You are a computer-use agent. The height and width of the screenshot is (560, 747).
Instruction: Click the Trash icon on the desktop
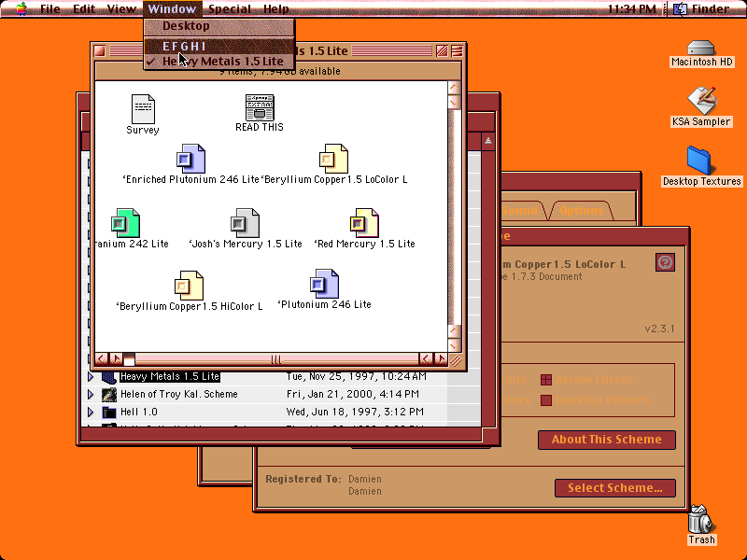pos(701,520)
